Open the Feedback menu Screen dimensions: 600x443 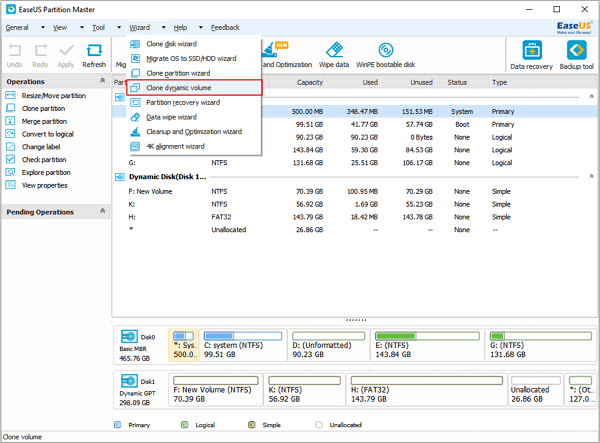tap(225, 28)
